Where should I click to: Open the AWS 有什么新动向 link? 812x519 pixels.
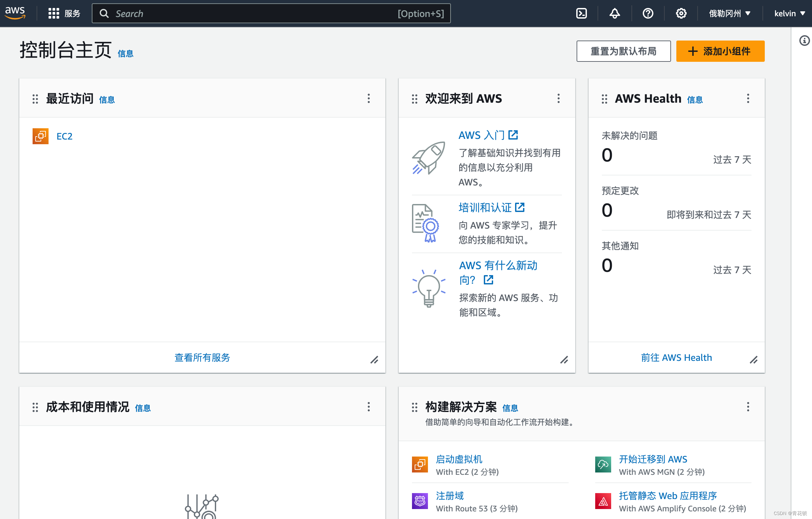pyautogui.click(x=498, y=273)
